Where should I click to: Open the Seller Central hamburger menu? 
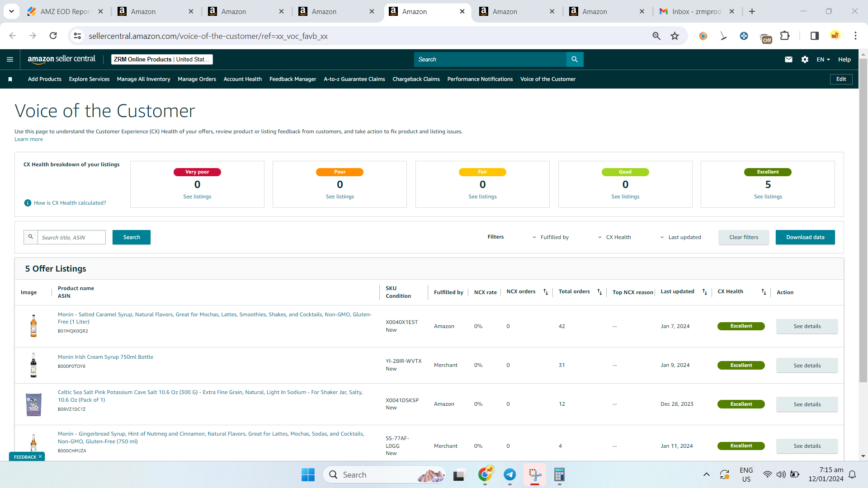click(10, 59)
